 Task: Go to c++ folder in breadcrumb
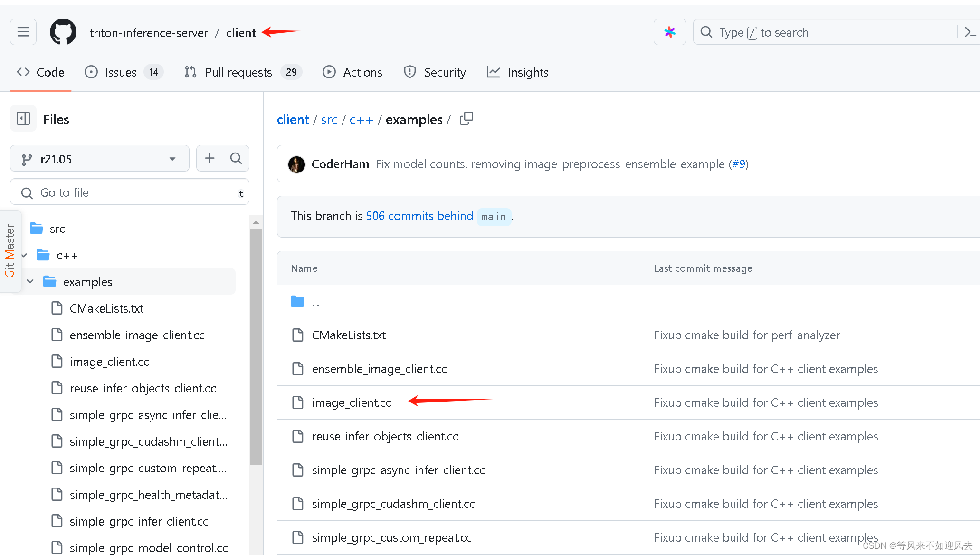click(362, 119)
